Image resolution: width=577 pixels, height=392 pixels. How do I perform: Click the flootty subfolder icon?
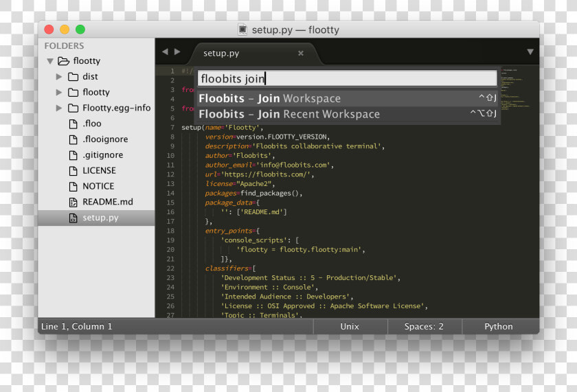(x=73, y=92)
